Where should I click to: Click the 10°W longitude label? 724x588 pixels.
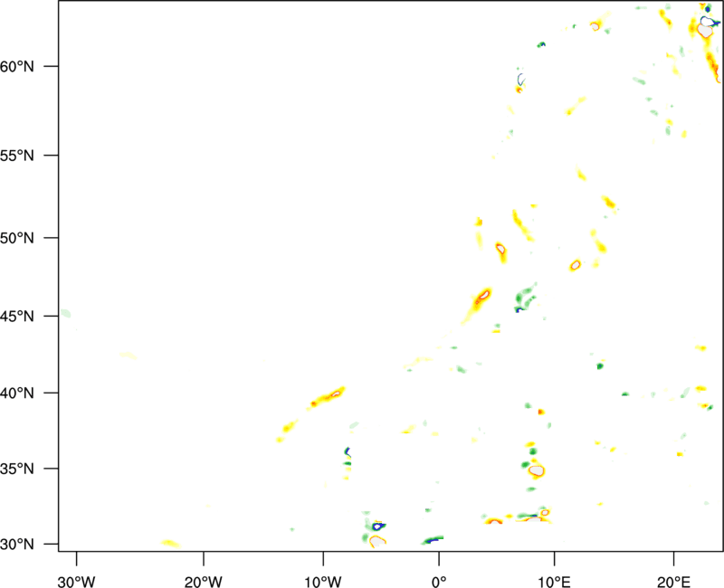pyautogui.click(x=323, y=582)
